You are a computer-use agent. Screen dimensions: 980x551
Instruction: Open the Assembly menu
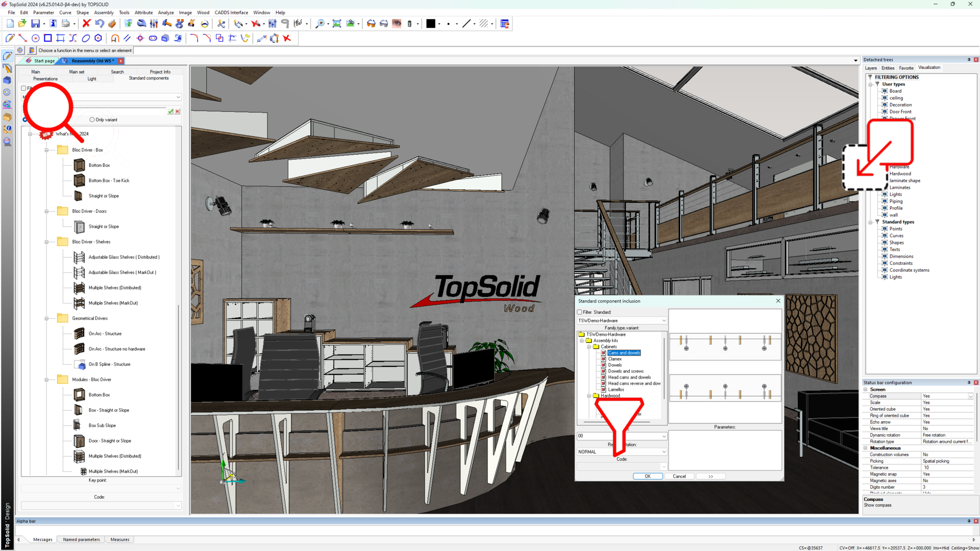coord(104,12)
